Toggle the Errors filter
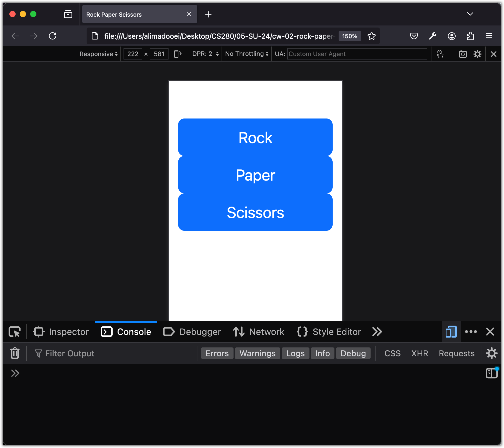The width and height of the screenshot is (504, 448). 217,353
